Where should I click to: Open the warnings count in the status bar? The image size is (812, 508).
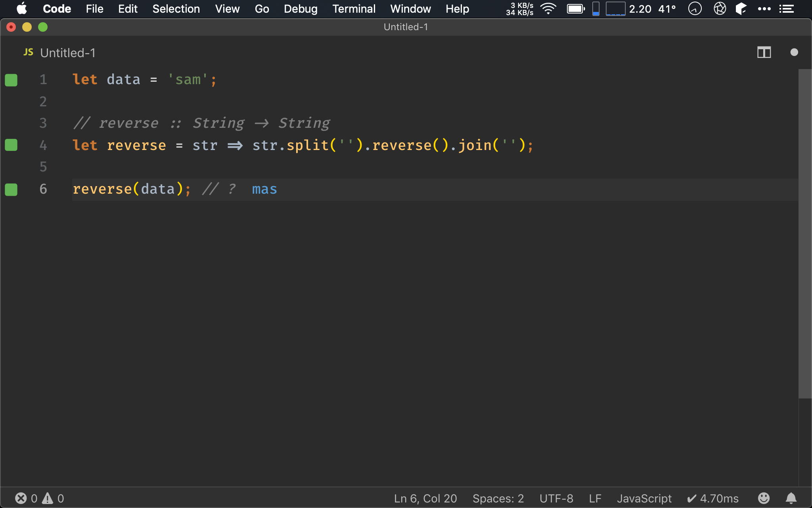pos(53,498)
